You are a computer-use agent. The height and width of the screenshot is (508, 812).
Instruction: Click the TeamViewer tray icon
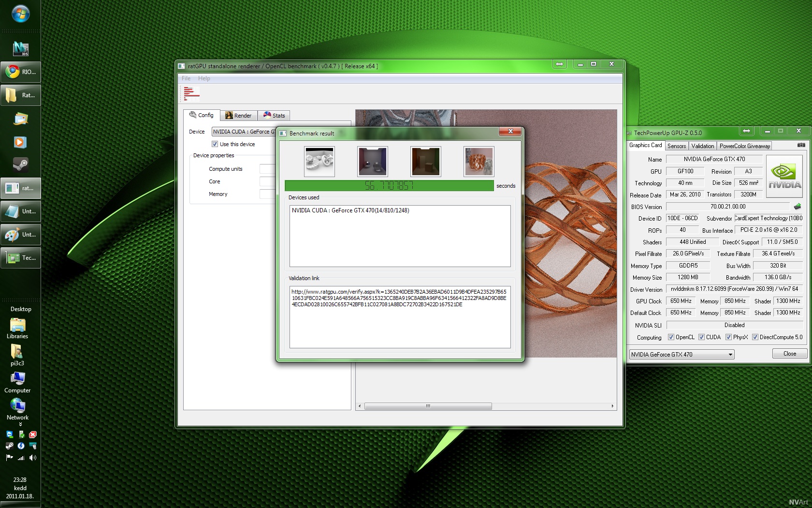pos(10,434)
